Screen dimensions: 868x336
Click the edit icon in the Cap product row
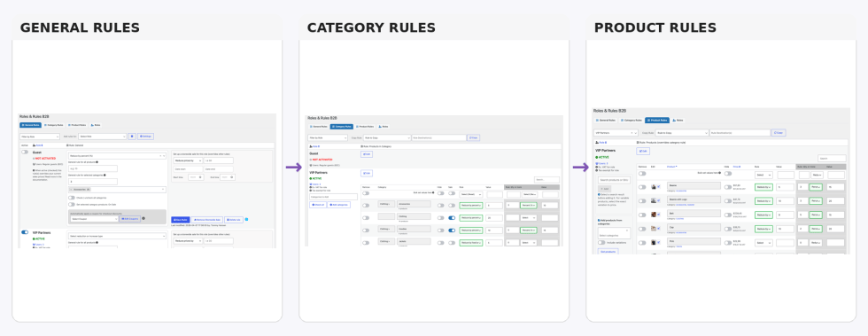[x=659, y=228]
